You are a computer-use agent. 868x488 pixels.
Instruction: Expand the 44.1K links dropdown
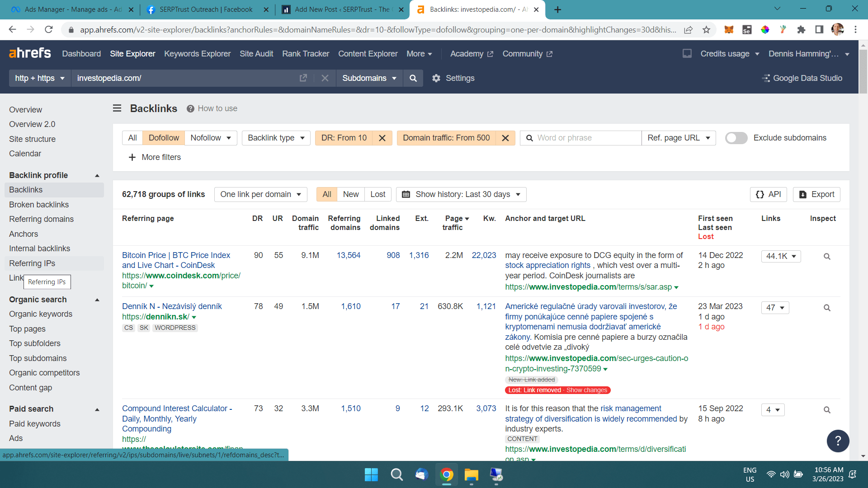[x=781, y=257]
